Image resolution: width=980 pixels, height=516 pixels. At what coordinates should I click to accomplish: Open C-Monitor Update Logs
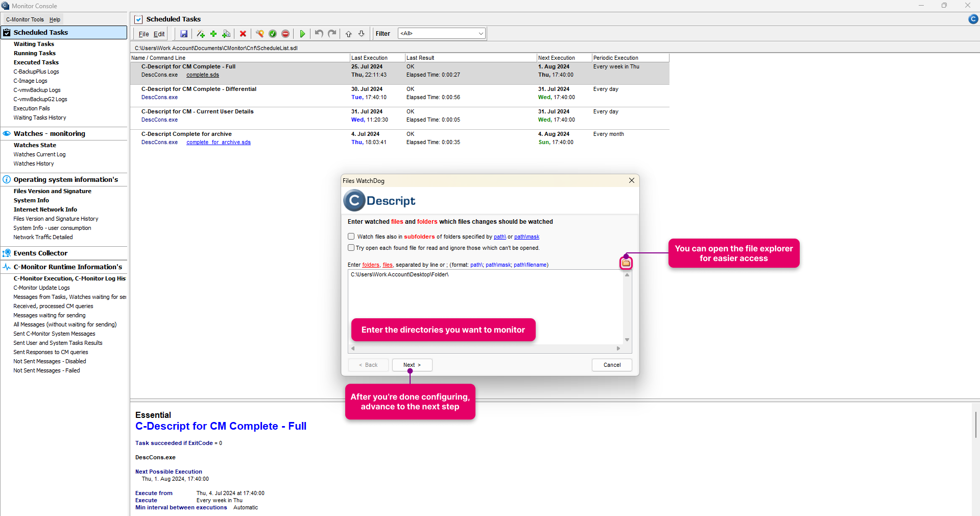point(41,288)
